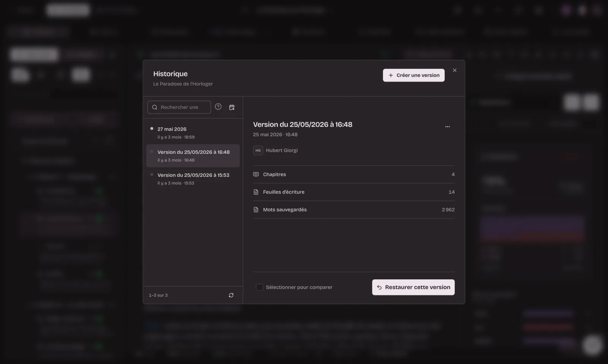Click the 25 mai 2026 · 16:48 timestamp
The image size is (608, 364).
coord(275,134)
